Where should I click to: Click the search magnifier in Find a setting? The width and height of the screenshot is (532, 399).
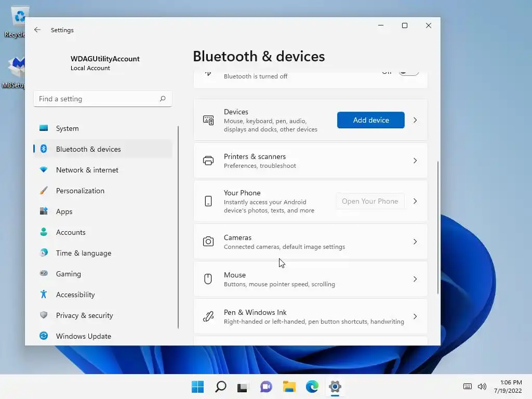tap(163, 98)
